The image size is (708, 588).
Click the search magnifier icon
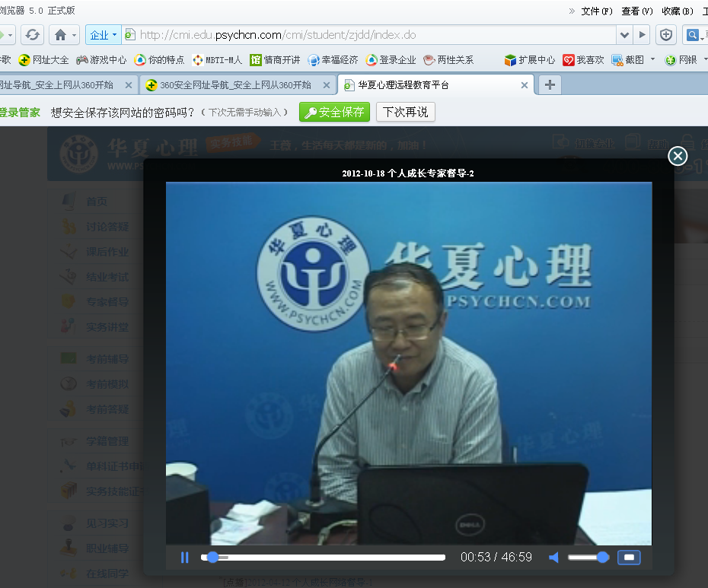693,35
